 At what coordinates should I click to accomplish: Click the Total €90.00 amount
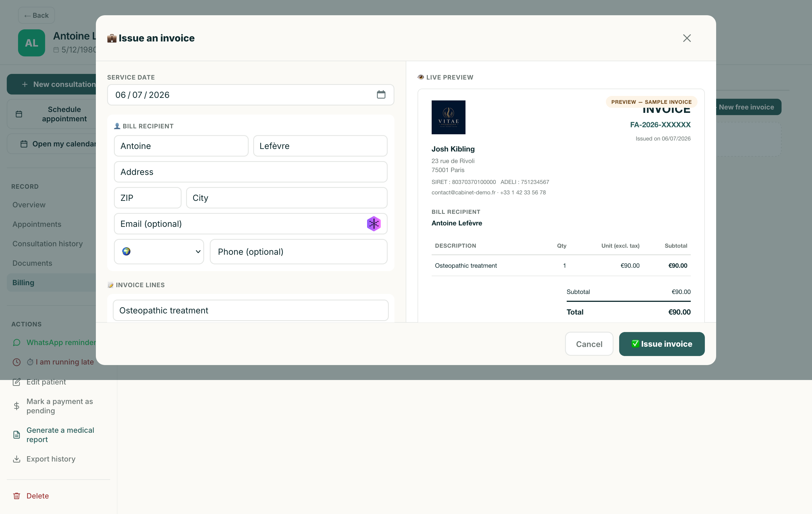point(679,312)
